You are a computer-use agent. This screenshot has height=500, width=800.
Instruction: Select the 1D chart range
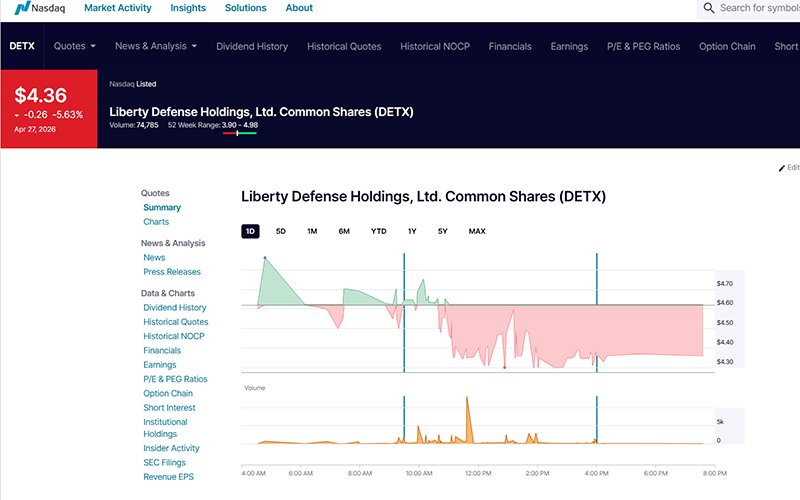click(x=250, y=231)
